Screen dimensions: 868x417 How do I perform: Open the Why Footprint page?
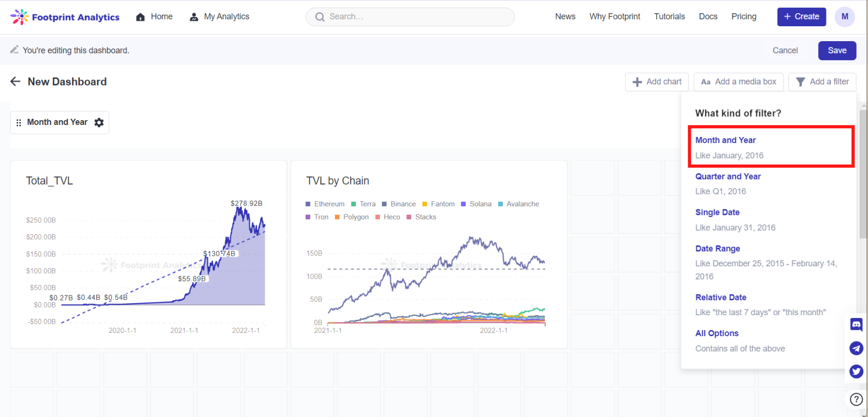[615, 17]
